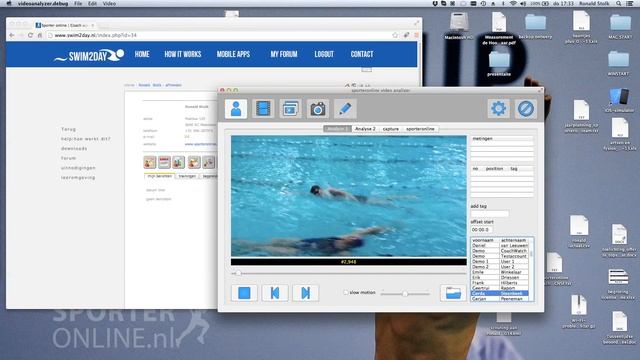The width and height of the screenshot is (640, 360).
Task: Open the leeromgeving sidebar link
Action: click(x=78, y=178)
